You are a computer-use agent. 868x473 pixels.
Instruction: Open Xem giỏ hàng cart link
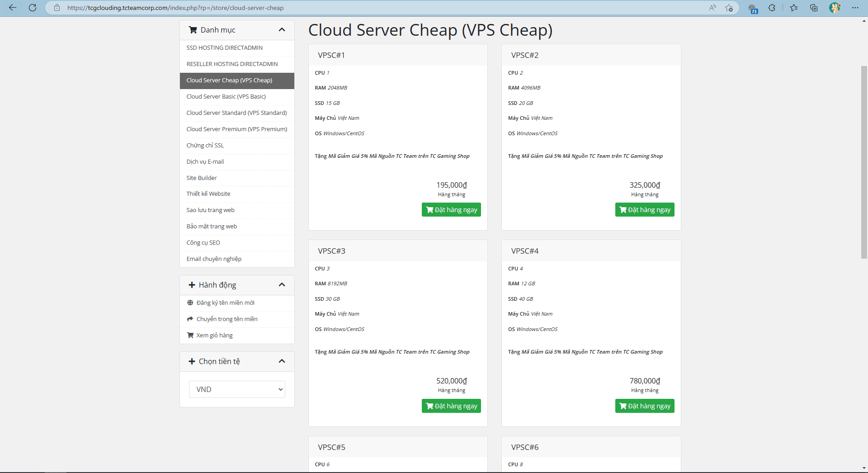[214, 335]
